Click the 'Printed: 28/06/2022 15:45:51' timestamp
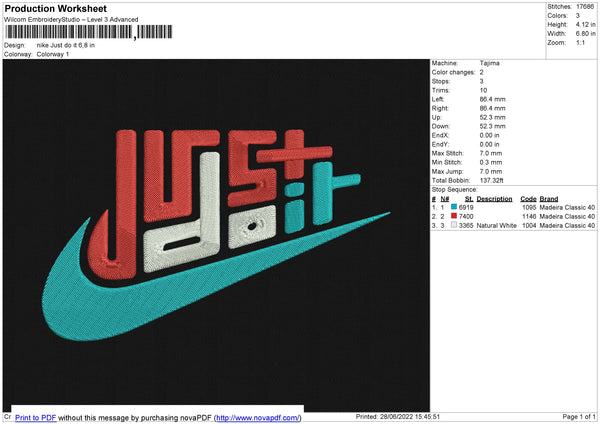The height and width of the screenshot is (424, 600). click(x=398, y=416)
